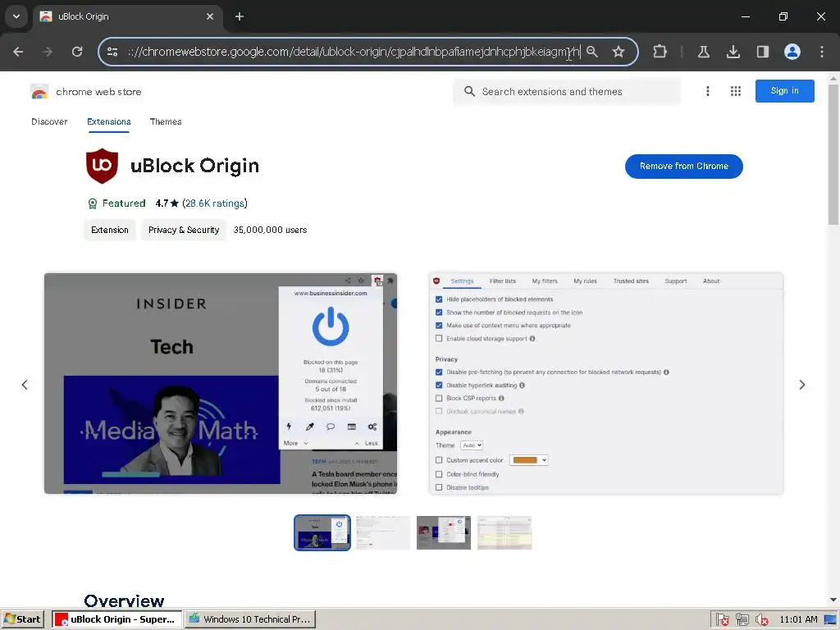The height and width of the screenshot is (630, 840).
Task: Click Remove from Chrome button
Action: [x=683, y=167]
